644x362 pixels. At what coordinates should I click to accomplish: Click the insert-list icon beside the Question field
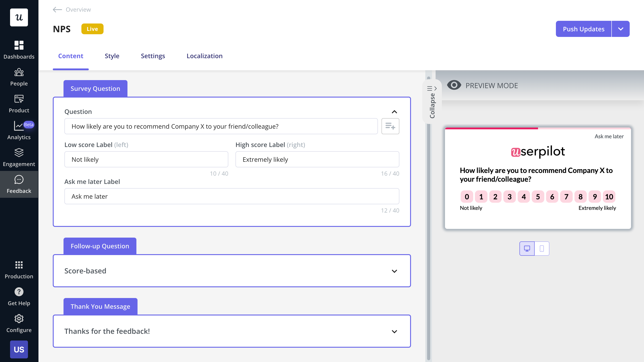tap(390, 126)
